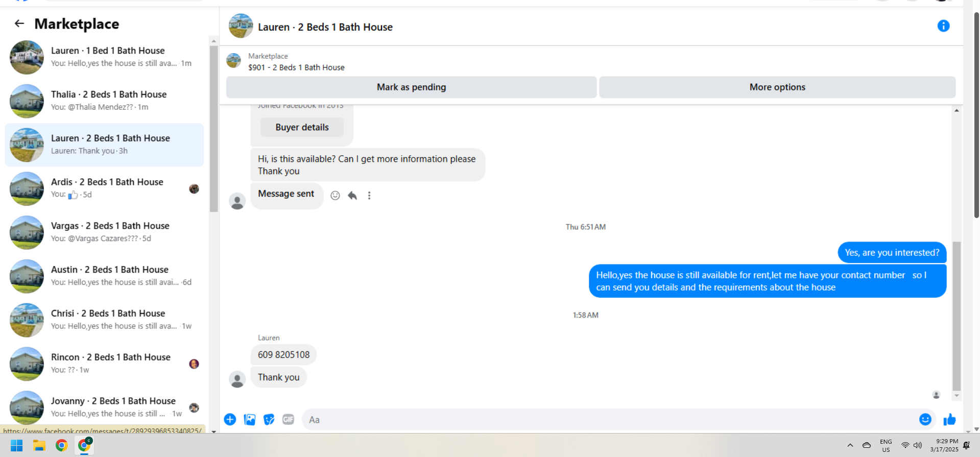
Task: Click the chat messages scrollbar thumb
Action: pyautogui.click(x=957, y=317)
